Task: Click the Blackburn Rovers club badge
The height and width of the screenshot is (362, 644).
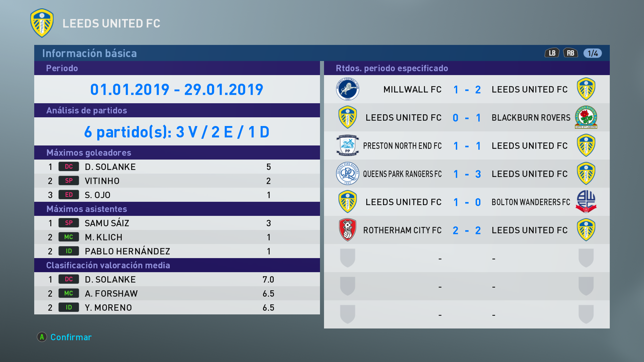Action: (x=586, y=117)
